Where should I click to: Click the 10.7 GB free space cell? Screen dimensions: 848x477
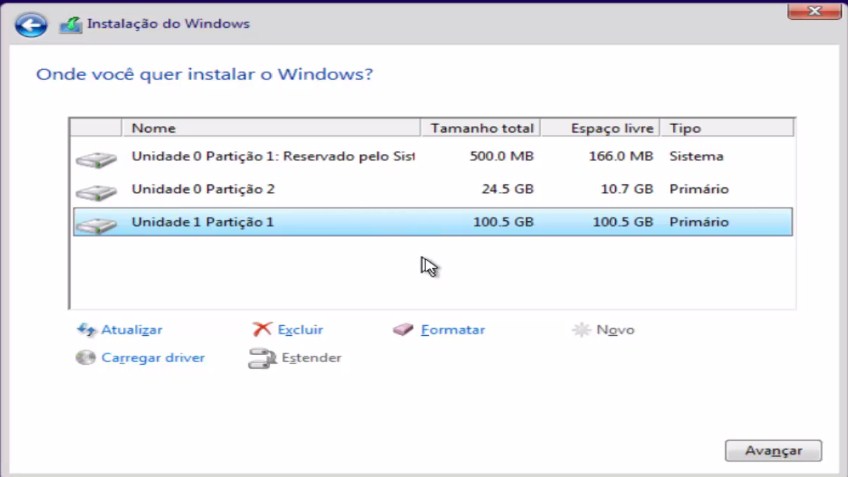click(x=627, y=189)
